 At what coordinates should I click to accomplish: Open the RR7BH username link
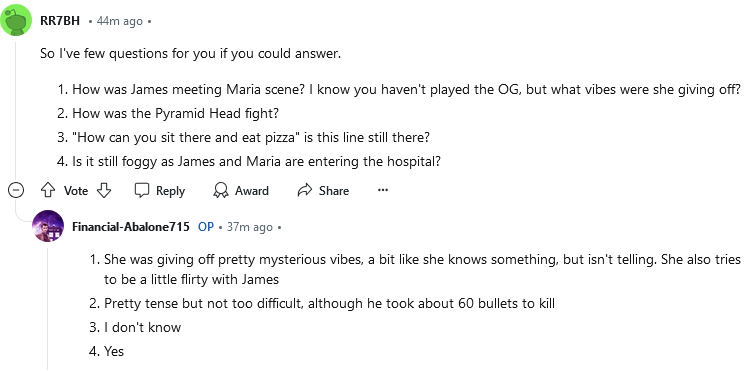coord(60,21)
